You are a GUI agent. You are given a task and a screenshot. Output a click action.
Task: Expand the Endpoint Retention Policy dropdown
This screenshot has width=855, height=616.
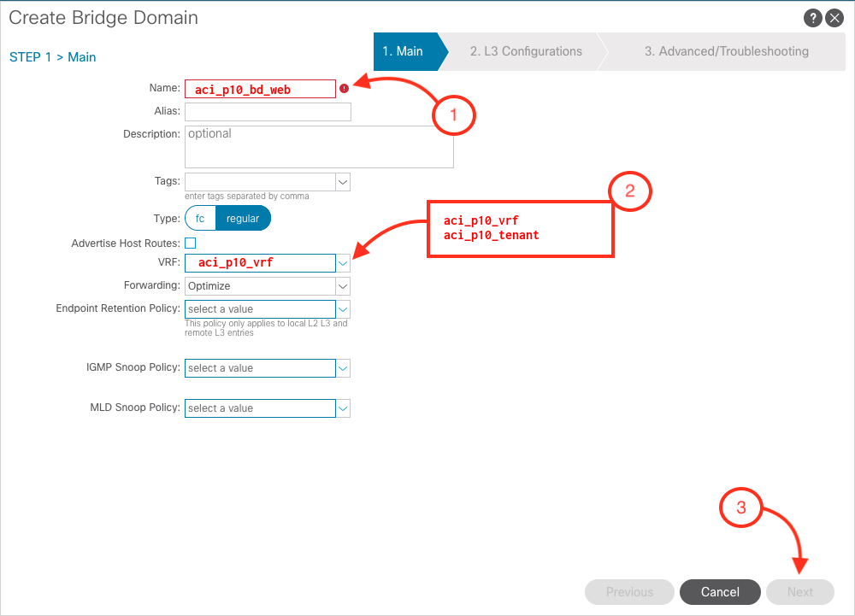(x=343, y=308)
